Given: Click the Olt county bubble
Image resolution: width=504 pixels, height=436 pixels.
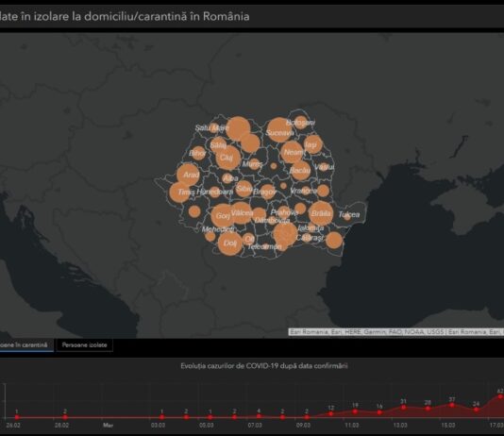Looking at the screenshot, I should point(248,239).
